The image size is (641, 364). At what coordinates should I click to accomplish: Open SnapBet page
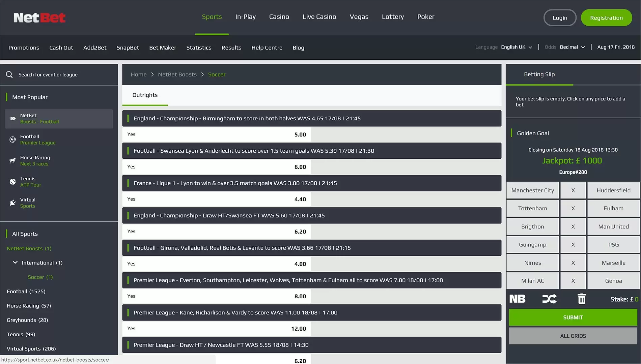(x=128, y=48)
